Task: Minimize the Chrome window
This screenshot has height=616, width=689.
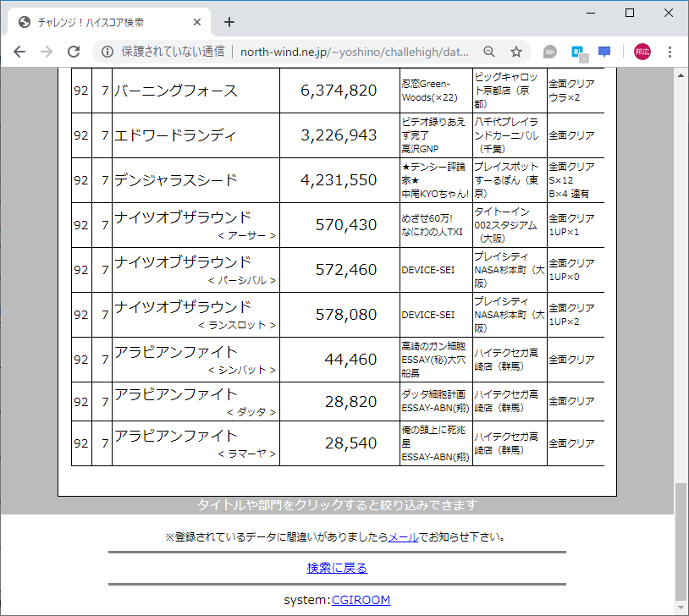Action: pyautogui.click(x=591, y=13)
